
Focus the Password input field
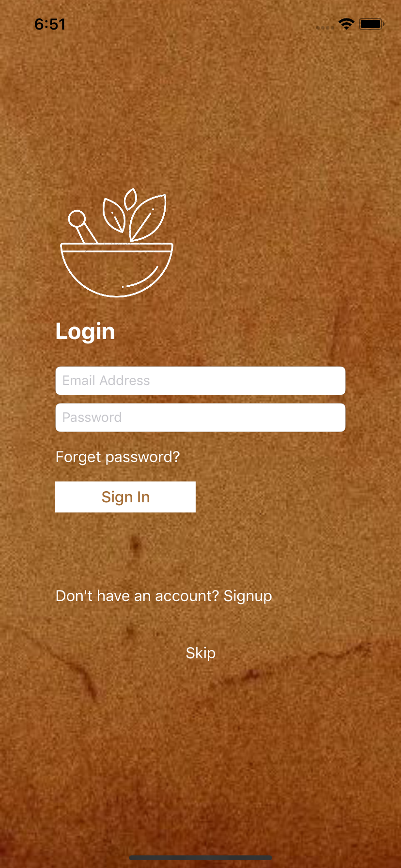(x=200, y=418)
